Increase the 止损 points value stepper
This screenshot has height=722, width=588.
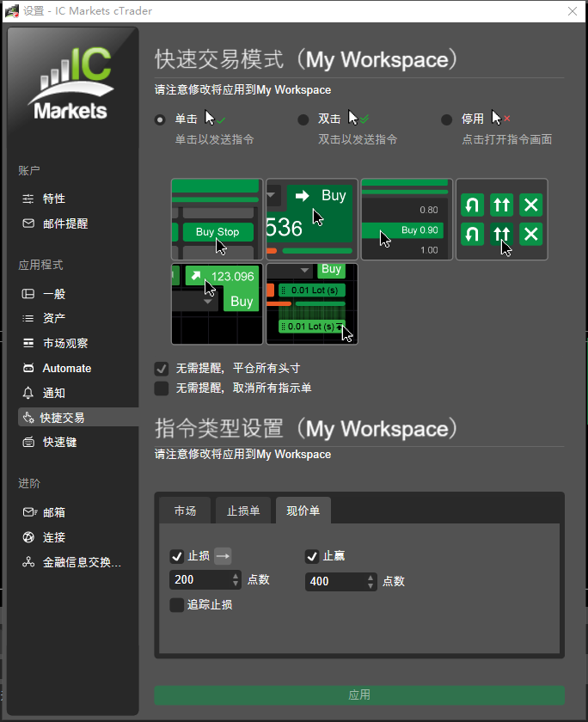click(x=236, y=576)
